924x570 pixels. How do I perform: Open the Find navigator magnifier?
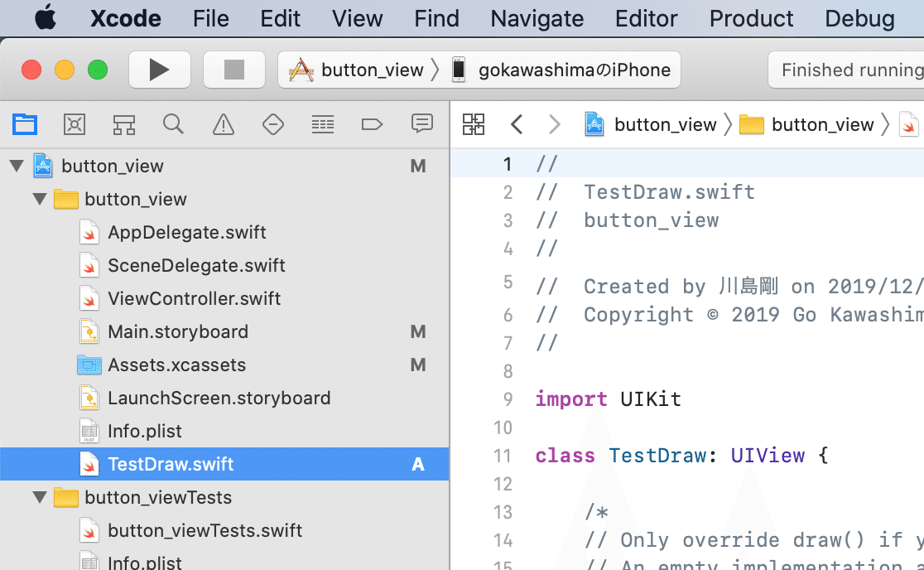pyautogui.click(x=173, y=124)
